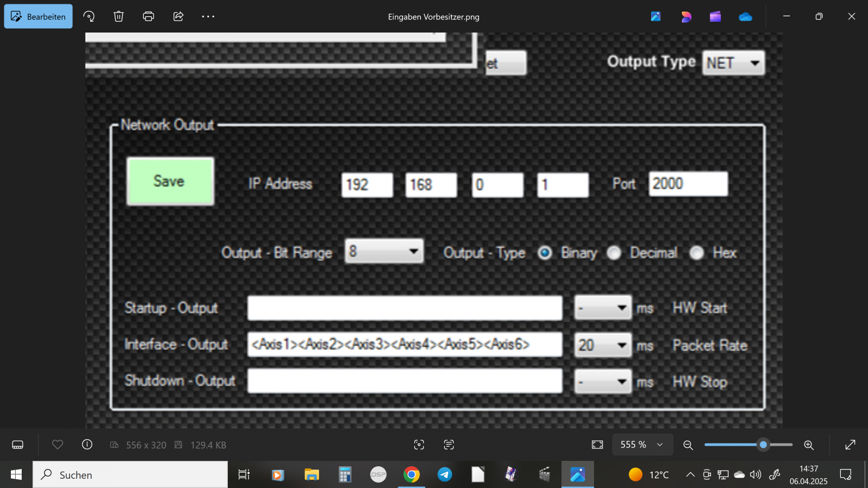The image size is (868, 488).
Task: Click the 556 x 320 dimensions text
Action: (146, 445)
